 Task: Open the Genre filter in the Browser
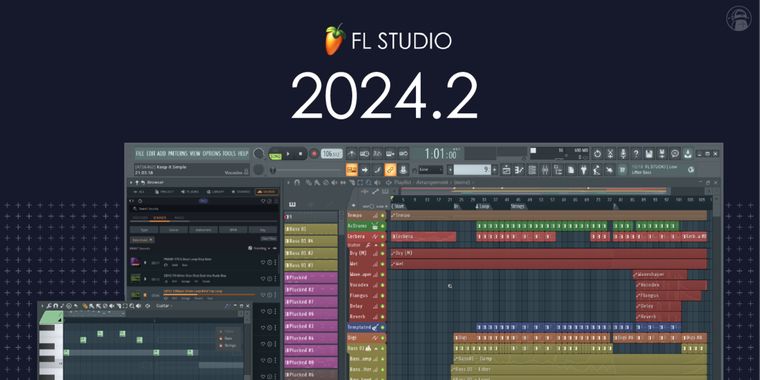174,230
